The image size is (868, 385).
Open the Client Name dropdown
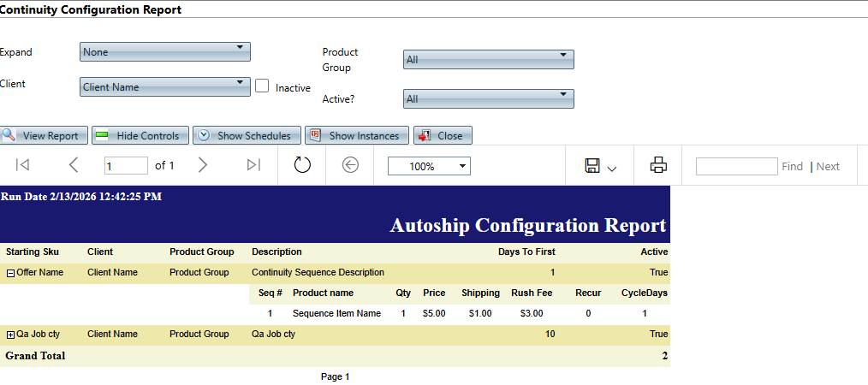[164, 86]
